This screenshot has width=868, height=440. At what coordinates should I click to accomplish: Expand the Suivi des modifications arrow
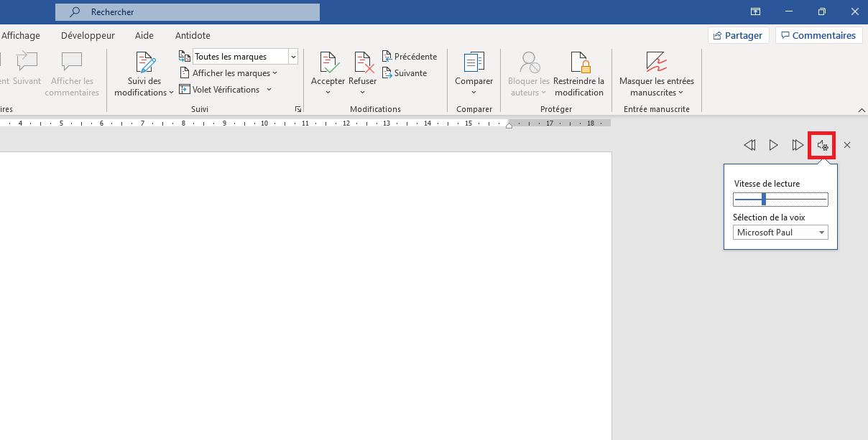[171, 93]
